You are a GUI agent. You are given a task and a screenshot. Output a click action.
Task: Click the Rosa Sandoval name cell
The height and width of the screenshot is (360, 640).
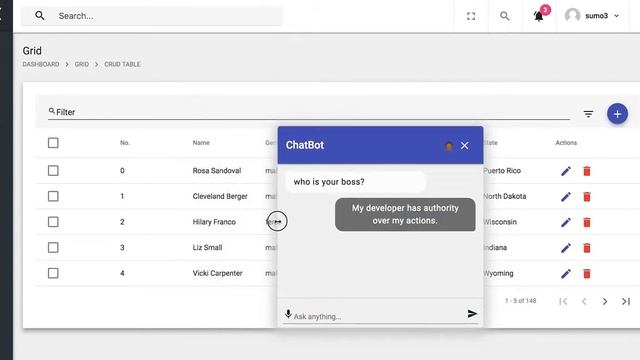(x=217, y=171)
